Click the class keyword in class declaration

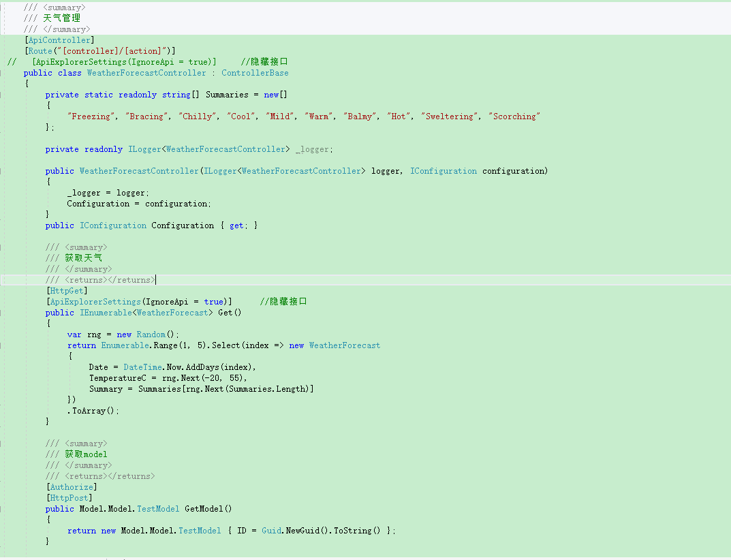coord(69,73)
